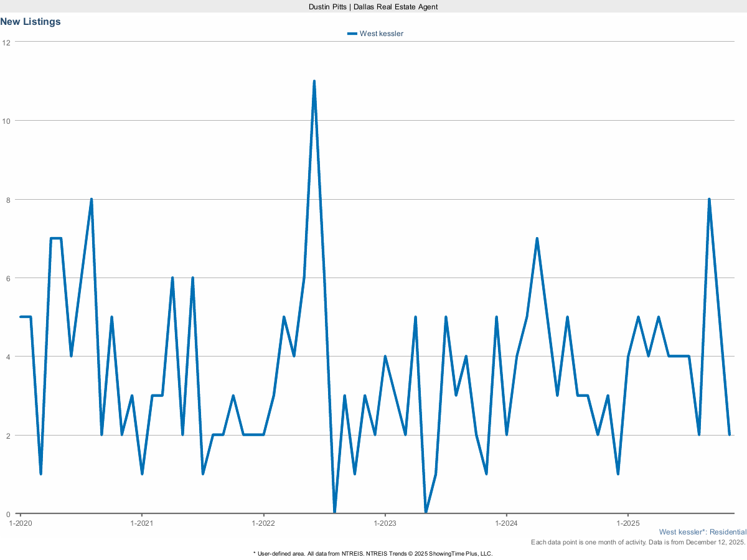The image size is (747, 560).
Task: Click the 8-value spike in late 2025
Action: tap(709, 199)
